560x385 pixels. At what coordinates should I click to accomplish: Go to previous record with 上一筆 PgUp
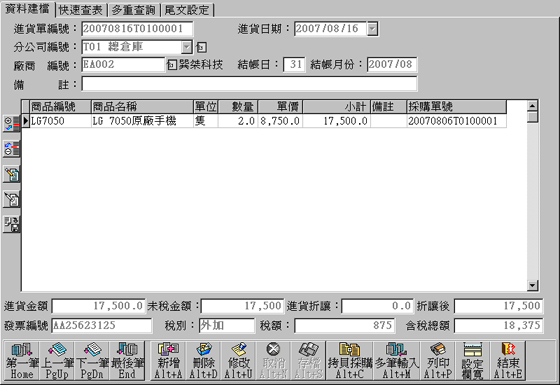pyautogui.click(x=57, y=360)
